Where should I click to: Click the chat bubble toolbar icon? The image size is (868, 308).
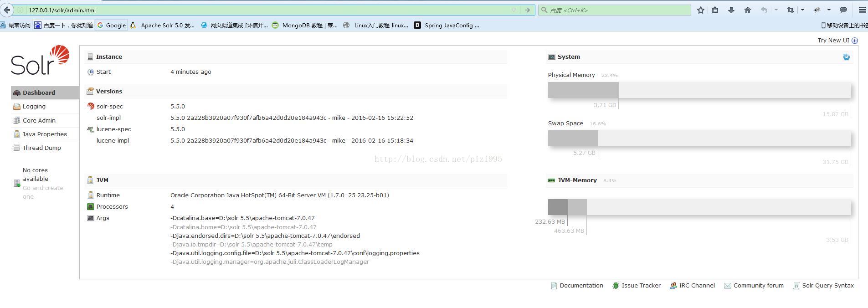click(843, 10)
